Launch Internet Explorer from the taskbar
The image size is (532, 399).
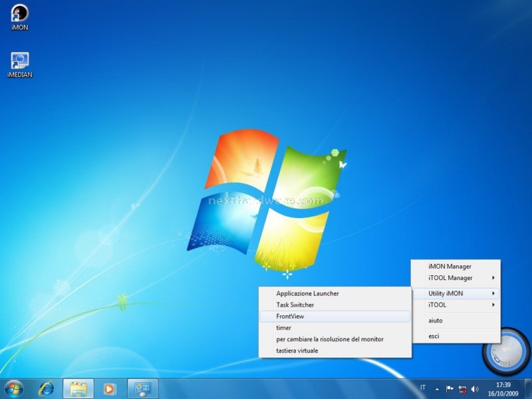46,389
